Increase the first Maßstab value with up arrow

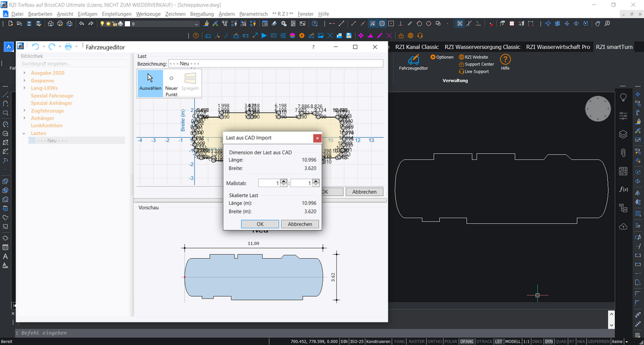pos(283,181)
